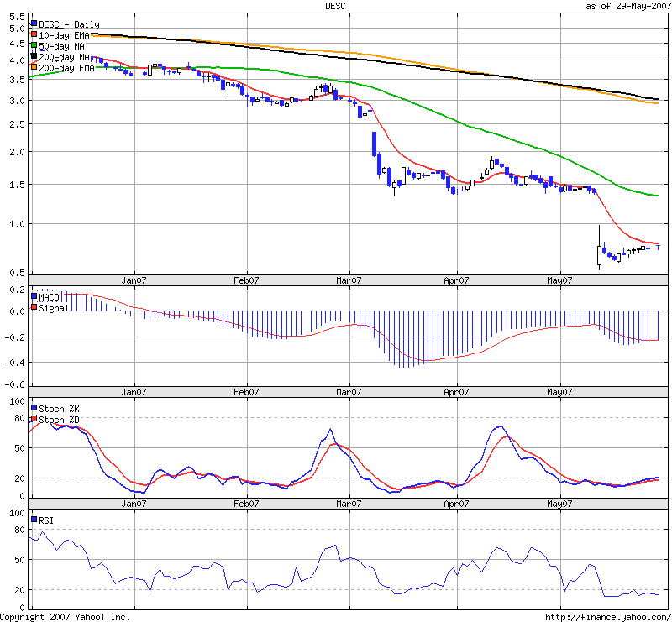Click the blue RSI legend swatch
Screen dimensions: 672x622
click(34, 520)
